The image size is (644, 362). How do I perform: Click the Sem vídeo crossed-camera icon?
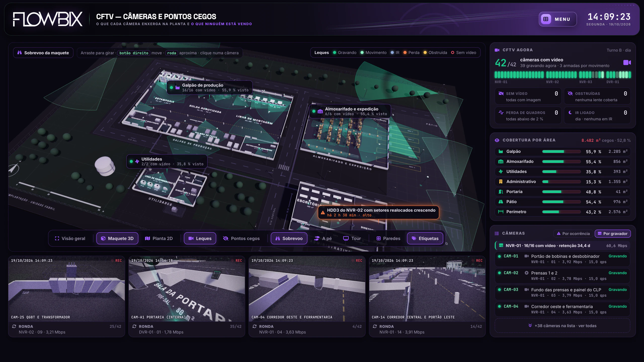click(501, 94)
